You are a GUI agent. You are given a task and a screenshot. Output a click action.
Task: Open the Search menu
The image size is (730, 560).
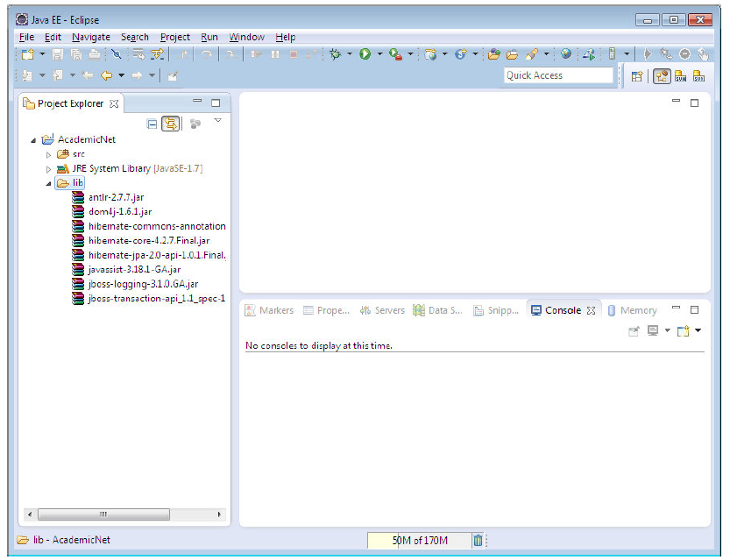[135, 37]
